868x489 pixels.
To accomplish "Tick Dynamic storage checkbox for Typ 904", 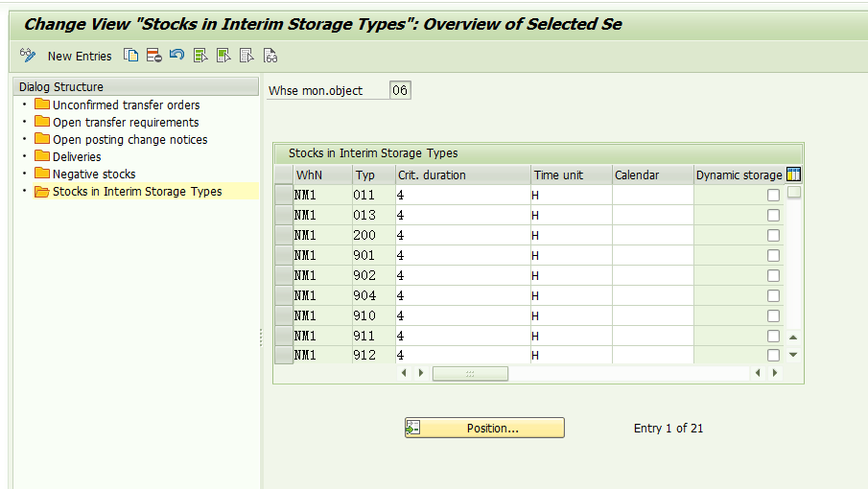I will click(x=773, y=295).
